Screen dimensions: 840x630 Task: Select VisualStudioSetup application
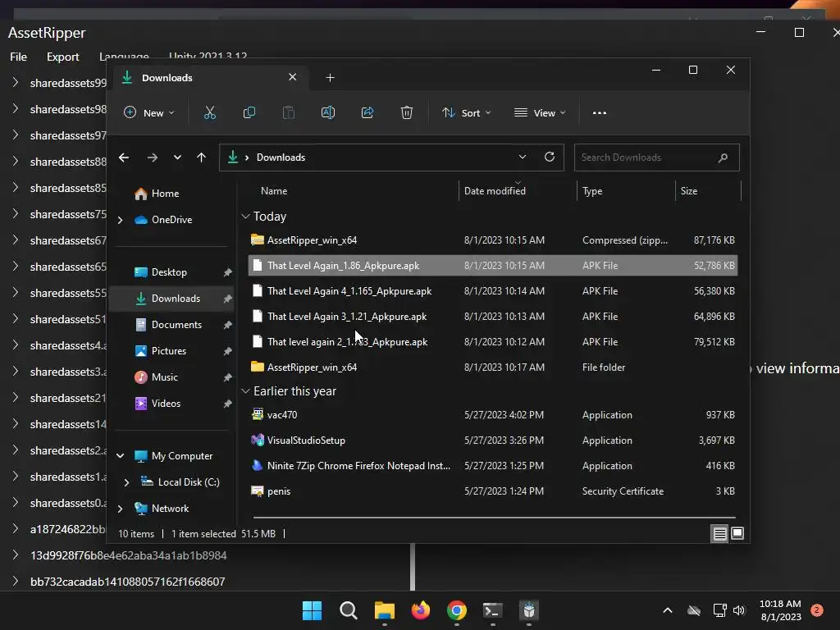493,441
